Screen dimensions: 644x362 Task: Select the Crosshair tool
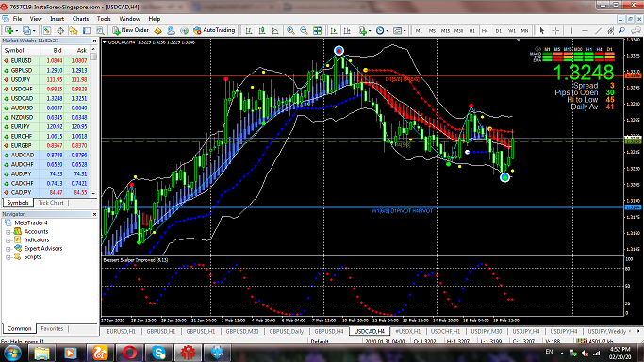click(555, 30)
